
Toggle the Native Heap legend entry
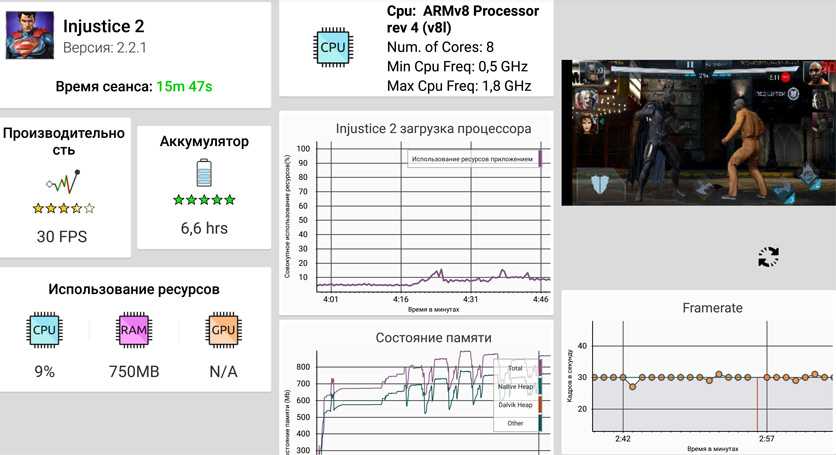coord(515,386)
